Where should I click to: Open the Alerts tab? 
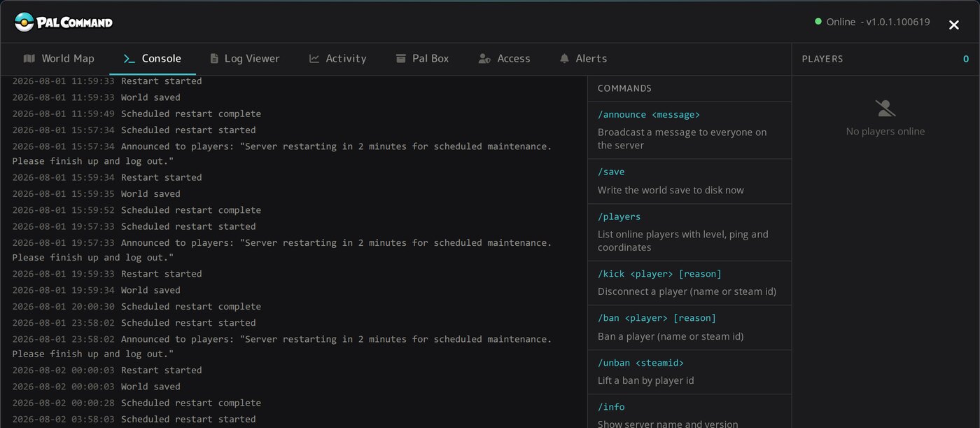583,59
